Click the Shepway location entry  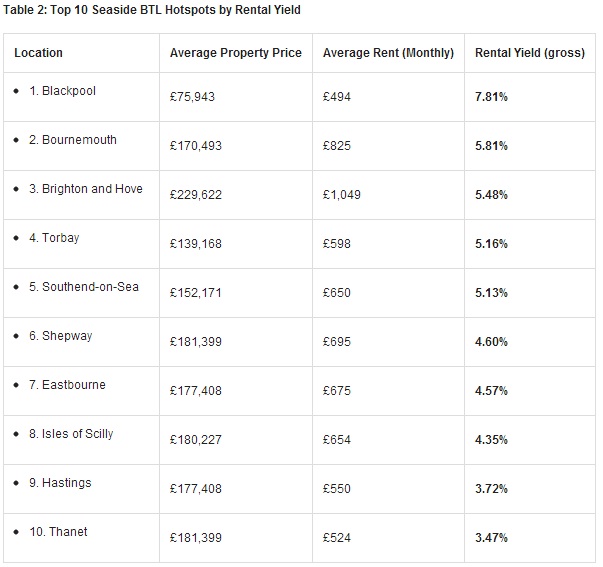(67, 336)
